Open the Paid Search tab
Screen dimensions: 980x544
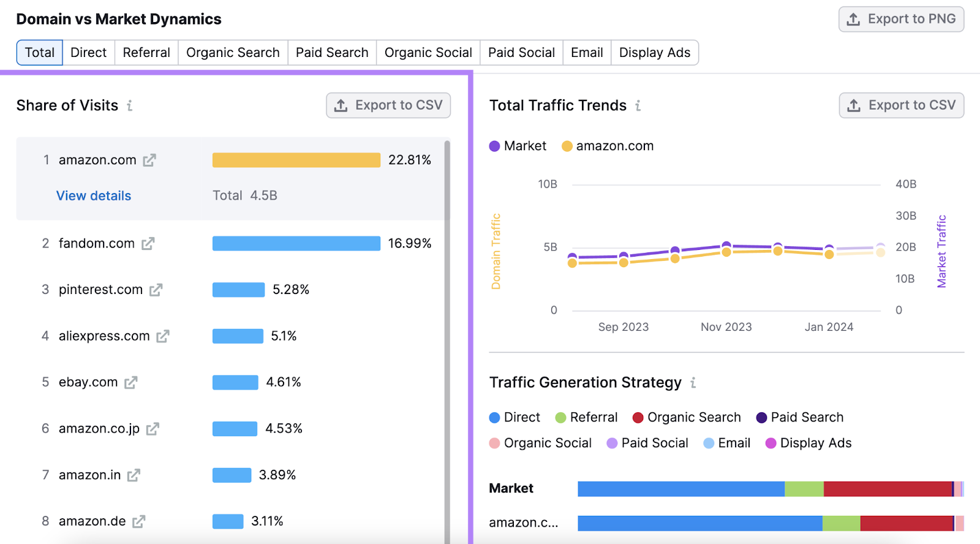(332, 53)
